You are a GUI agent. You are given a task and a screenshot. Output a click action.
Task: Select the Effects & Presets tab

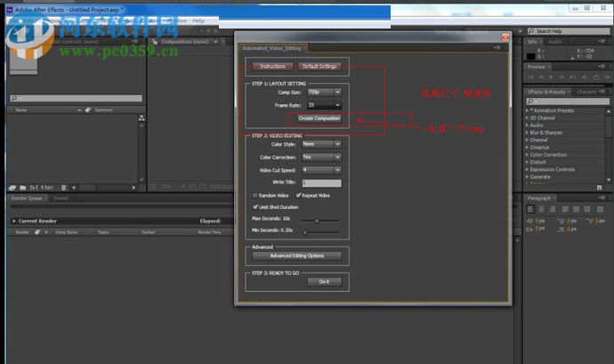tap(546, 92)
